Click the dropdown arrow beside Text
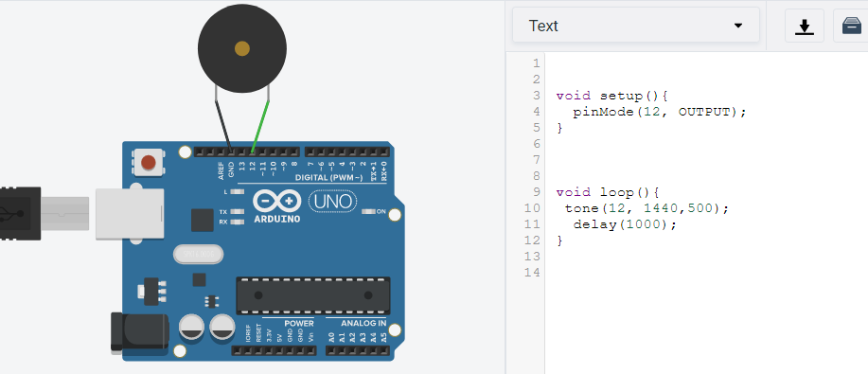 click(738, 26)
